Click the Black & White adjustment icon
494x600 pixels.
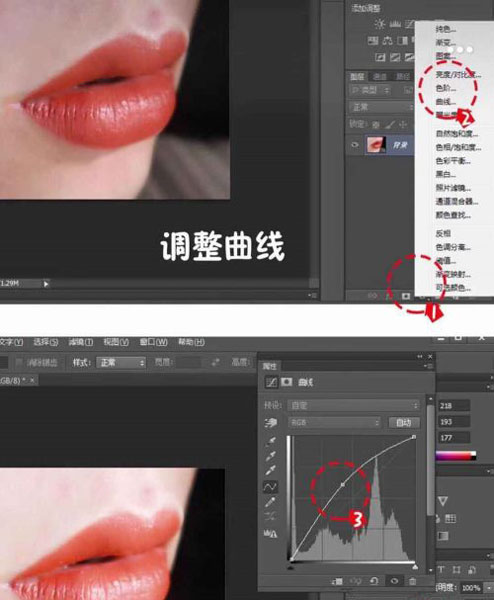click(402, 40)
